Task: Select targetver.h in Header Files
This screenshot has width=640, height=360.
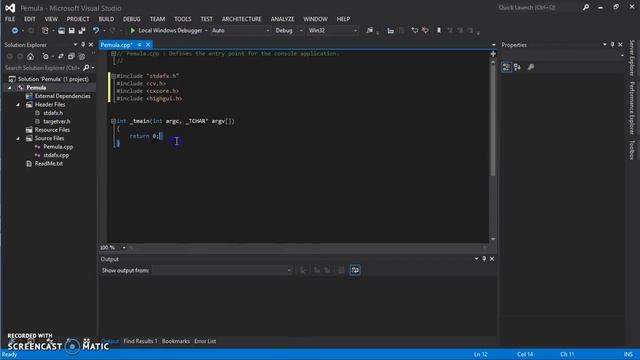Action: [56, 122]
